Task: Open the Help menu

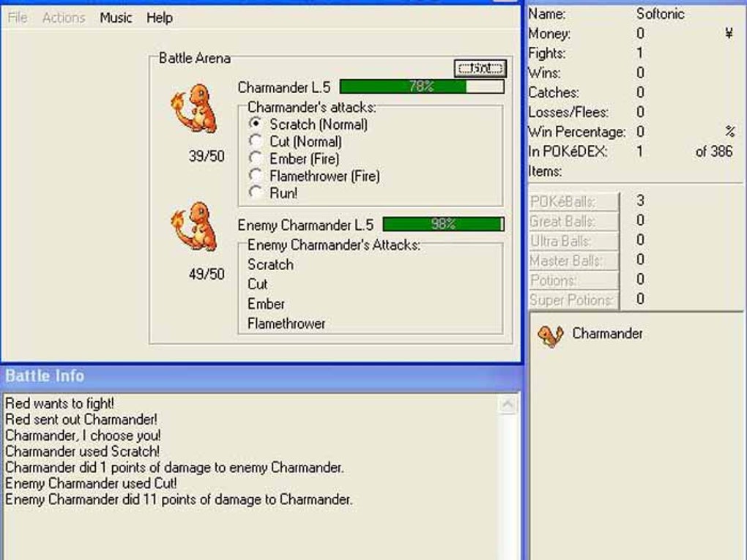Action: (160, 18)
